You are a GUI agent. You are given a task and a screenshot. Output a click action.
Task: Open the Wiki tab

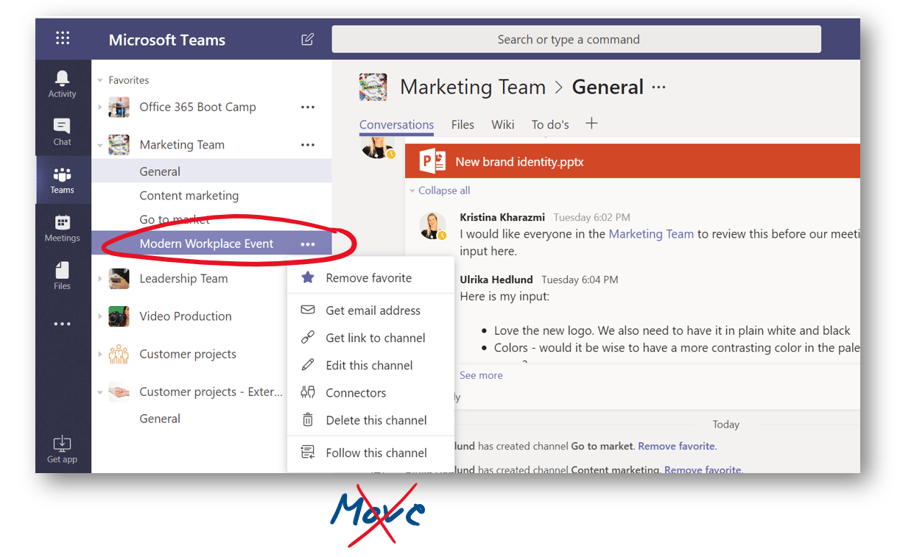click(x=503, y=125)
